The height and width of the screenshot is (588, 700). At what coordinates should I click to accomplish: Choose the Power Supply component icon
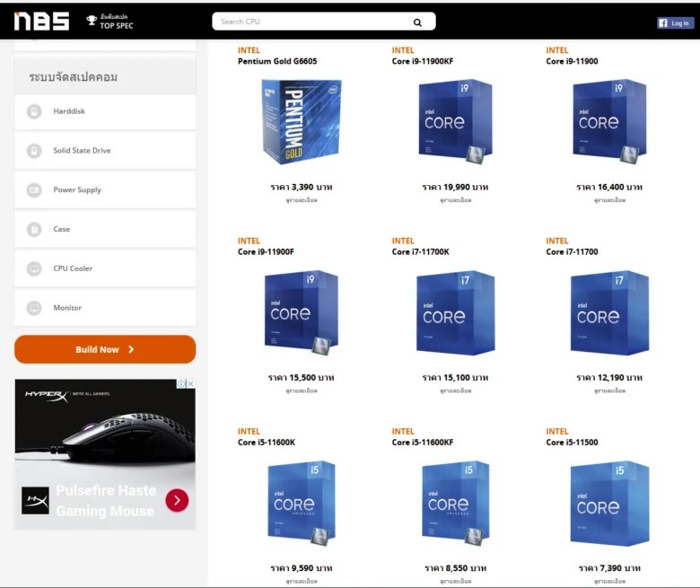click(34, 189)
